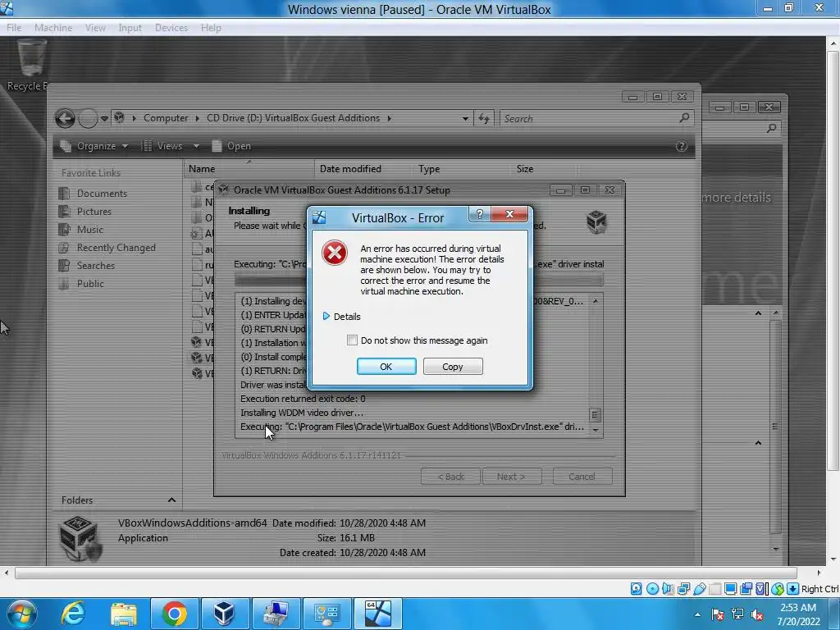
Task: Open Google Chrome from taskbar
Action: 174,614
